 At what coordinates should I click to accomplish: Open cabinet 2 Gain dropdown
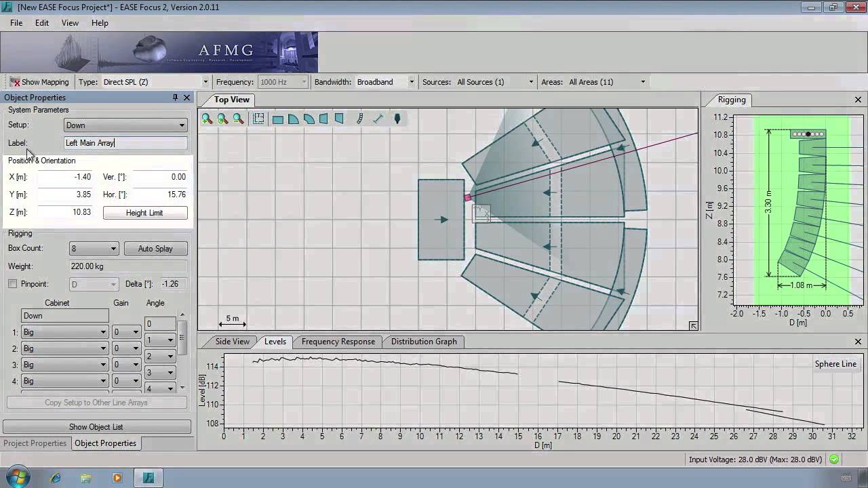(x=126, y=348)
